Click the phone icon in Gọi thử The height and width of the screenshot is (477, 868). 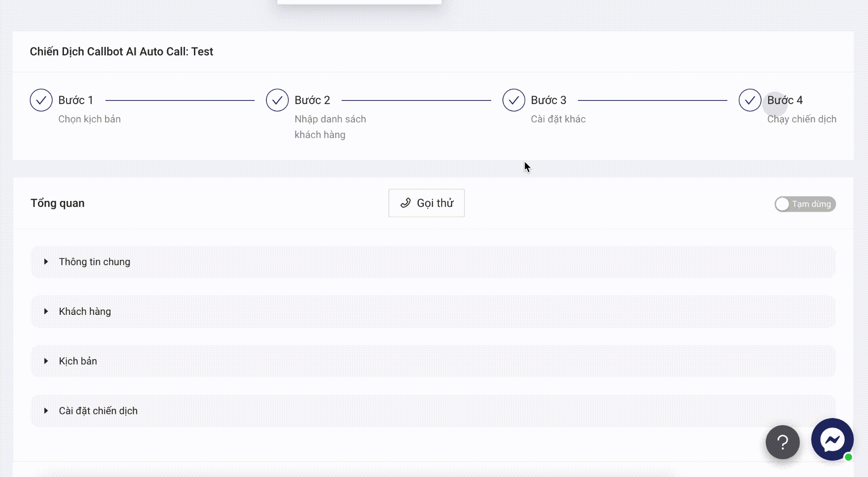405,203
